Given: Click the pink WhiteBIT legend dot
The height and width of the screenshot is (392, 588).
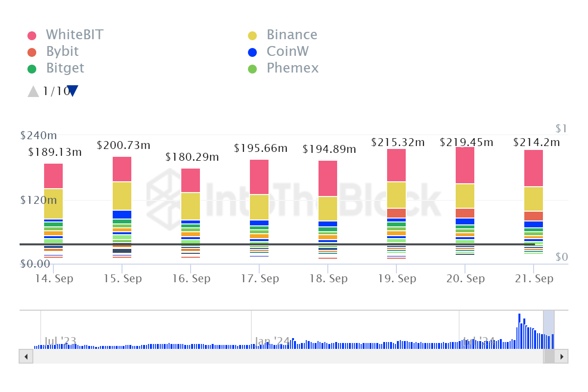Looking at the screenshot, I should pyautogui.click(x=32, y=35).
